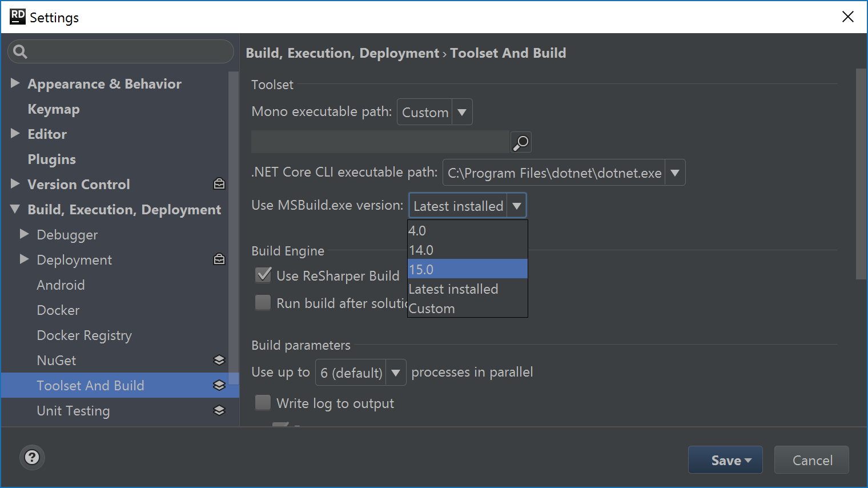
Task: Close the MSBuild.exe version dropdown
Action: pos(517,206)
